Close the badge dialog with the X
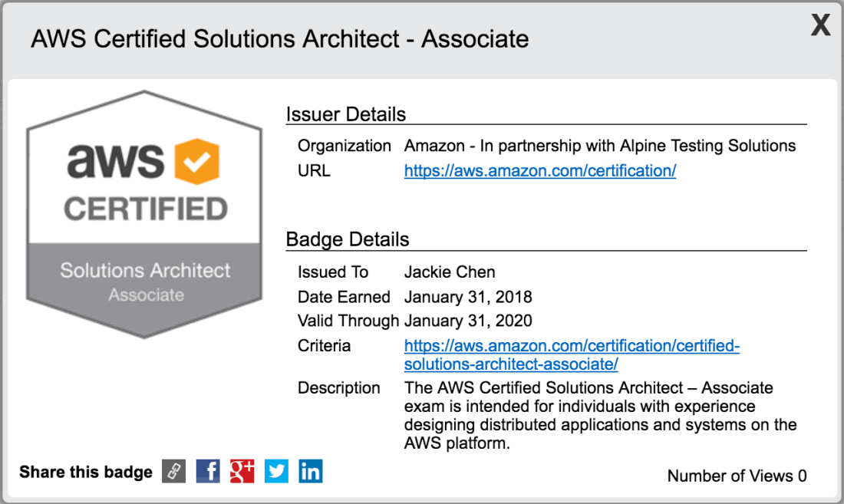The height and width of the screenshot is (504, 844). pos(820,27)
